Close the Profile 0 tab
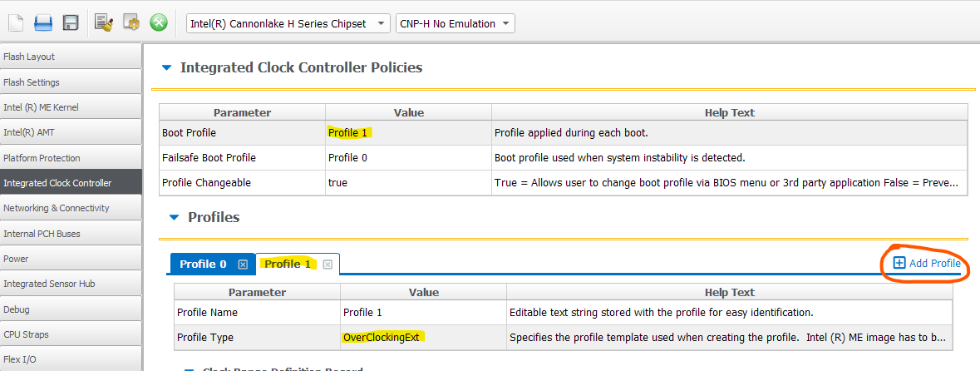This screenshot has width=980, height=371. click(x=243, y=265)
